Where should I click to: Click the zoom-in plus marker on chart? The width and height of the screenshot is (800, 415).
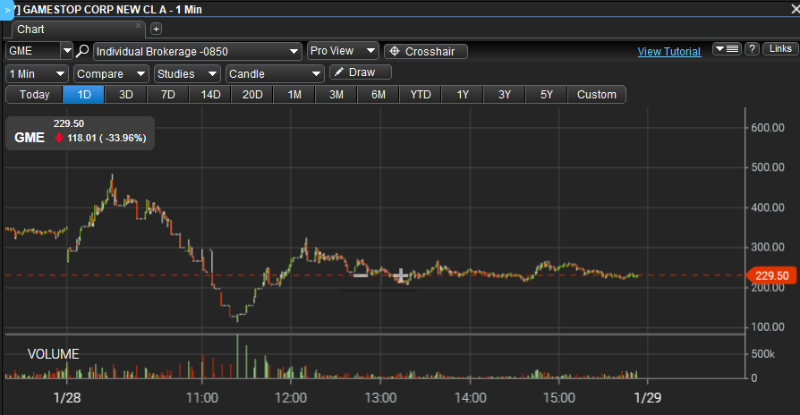(401, 276)
